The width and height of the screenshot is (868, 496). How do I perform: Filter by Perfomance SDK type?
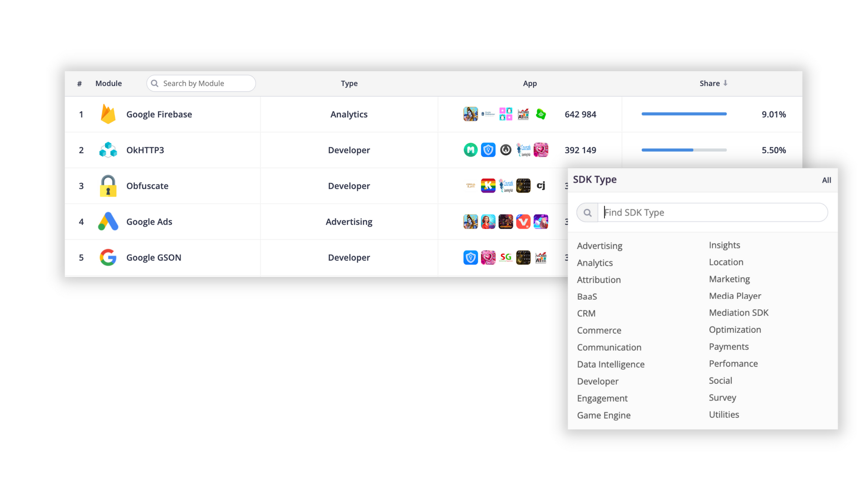point(733,364)
